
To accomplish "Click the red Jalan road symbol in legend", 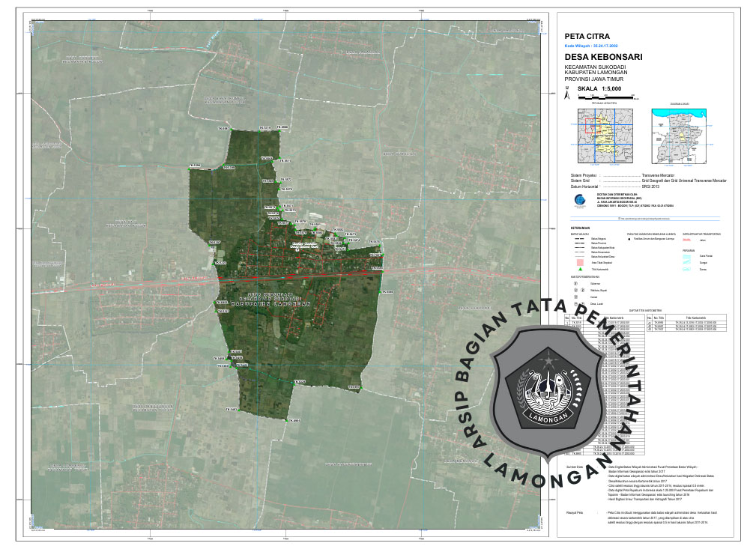I will coord(686,240).
